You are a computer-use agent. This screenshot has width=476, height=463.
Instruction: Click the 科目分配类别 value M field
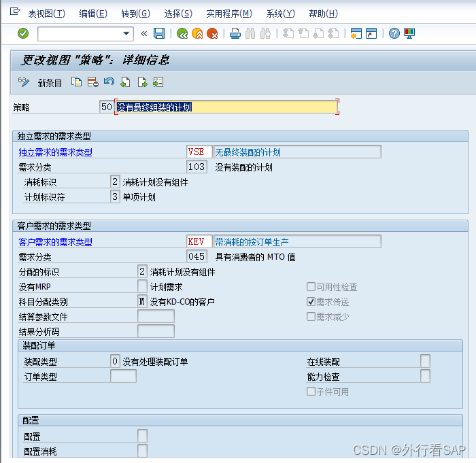pos(142,301)
